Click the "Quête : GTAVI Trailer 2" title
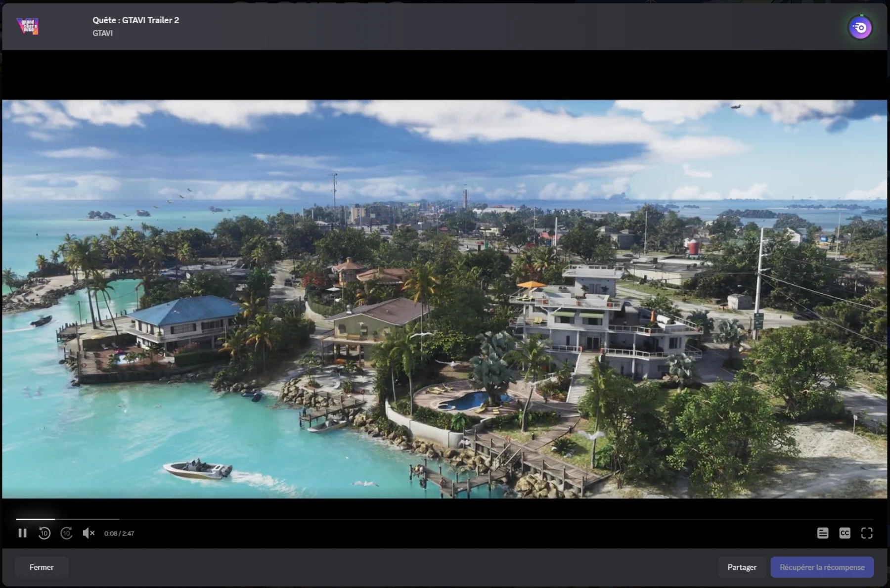Screen dimensions: 890x588 (135, 20)
